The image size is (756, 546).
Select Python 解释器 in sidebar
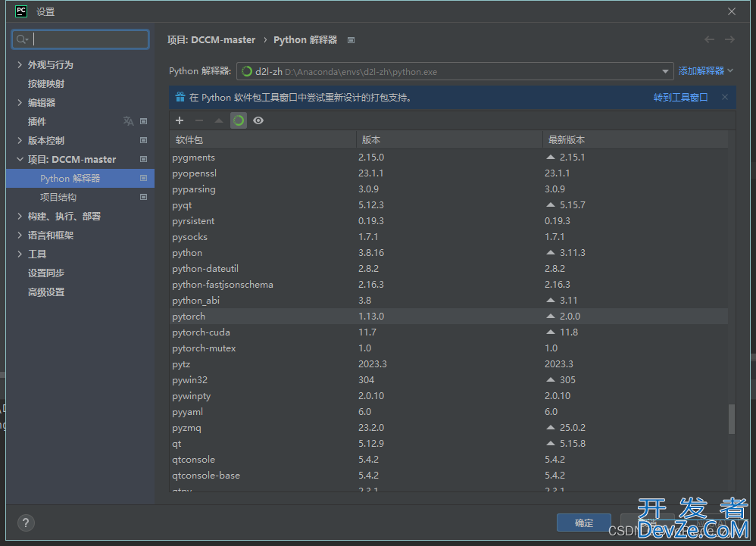pyautogui.click(x=80, y=178)
